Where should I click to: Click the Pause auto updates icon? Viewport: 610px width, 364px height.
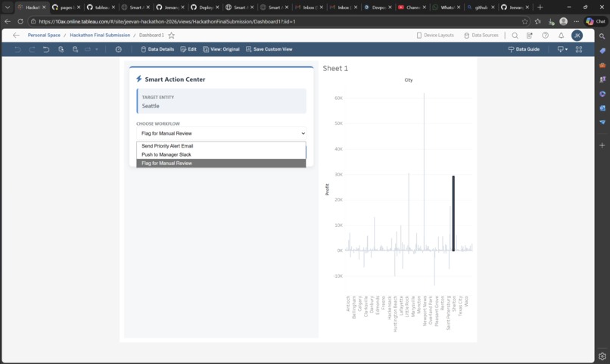tap(75, 49)
